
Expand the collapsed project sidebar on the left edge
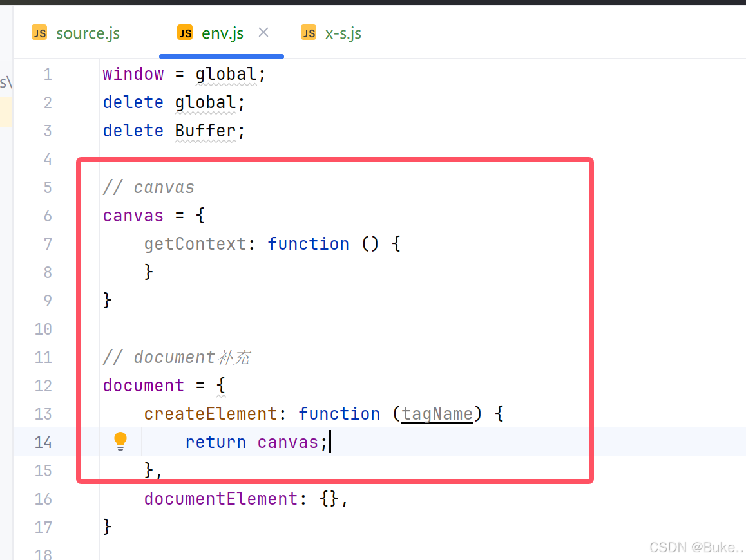click(x=6, y=82)
